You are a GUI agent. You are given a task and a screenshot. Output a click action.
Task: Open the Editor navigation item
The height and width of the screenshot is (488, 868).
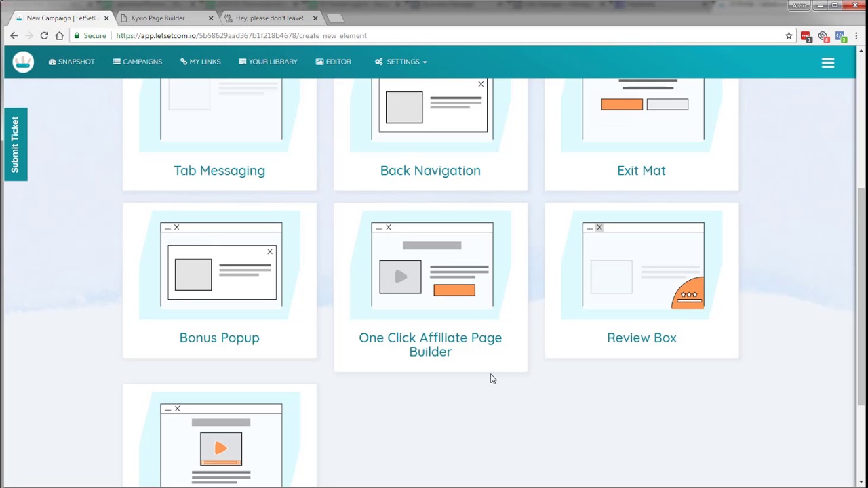334,62
